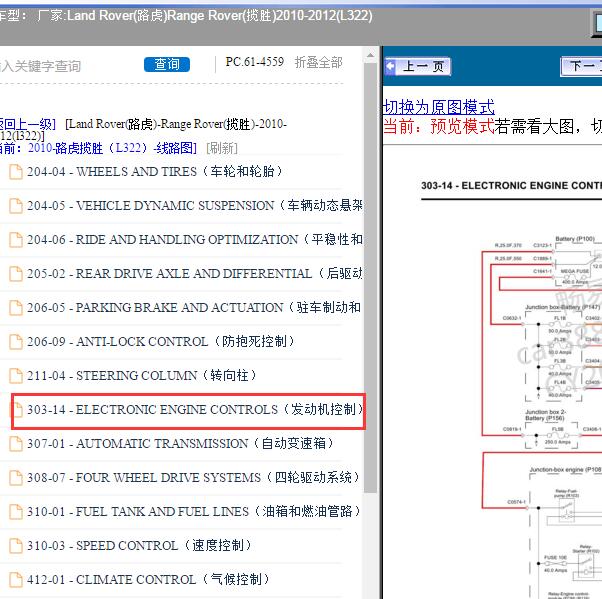Select 206-05 - PARKING BRAKE AND ACTUATION
The image size is (602, 599).
point(195,307)
